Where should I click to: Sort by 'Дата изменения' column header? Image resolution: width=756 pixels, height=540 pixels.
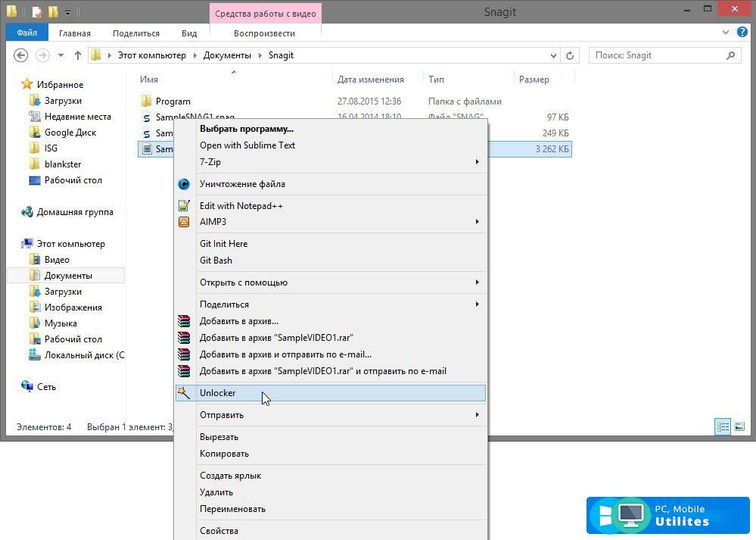pyautogui.click(x=370, y=79)
